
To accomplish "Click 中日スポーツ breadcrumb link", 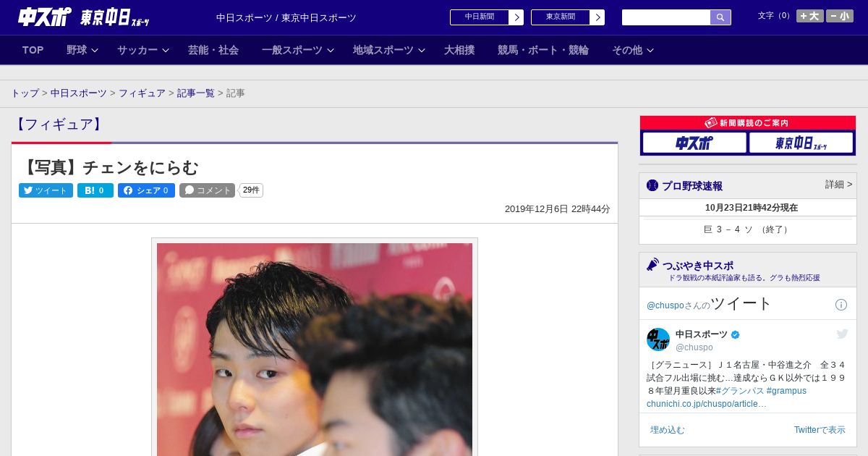I will coord(79,93).
